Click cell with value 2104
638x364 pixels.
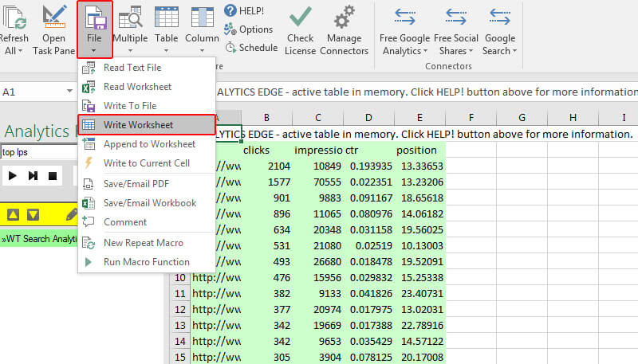click(267, 166)
